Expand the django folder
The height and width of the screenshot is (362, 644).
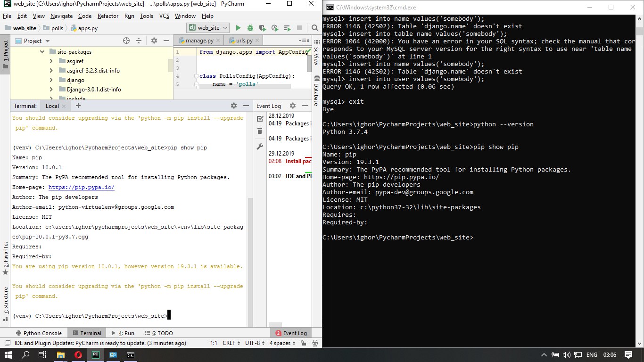pyautogui.click(x=52, y=80)
